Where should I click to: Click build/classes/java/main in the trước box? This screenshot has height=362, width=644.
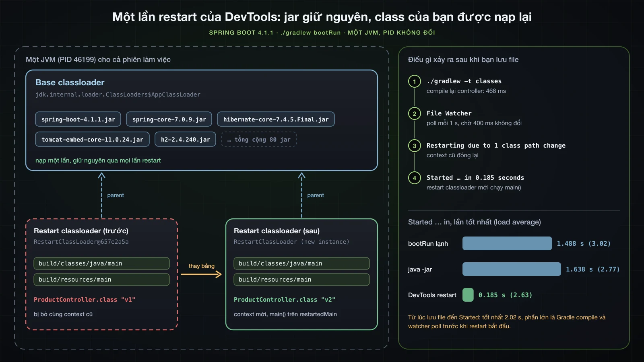pos(101,263)
